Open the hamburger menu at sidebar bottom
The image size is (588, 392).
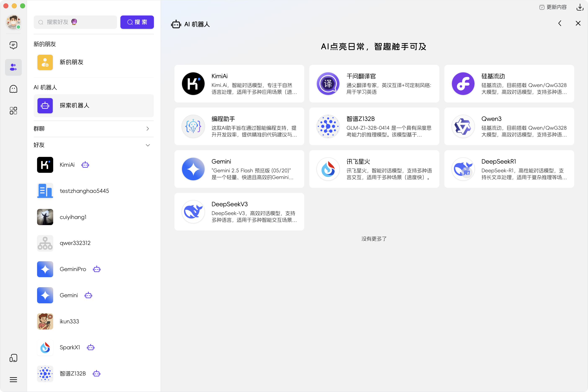click(13, 379)
